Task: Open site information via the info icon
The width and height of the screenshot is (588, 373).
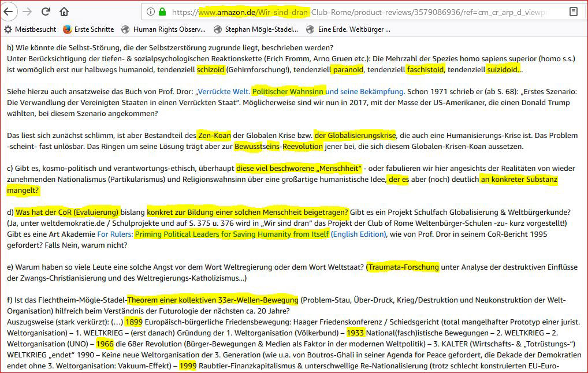Action: tap(150, 12)
